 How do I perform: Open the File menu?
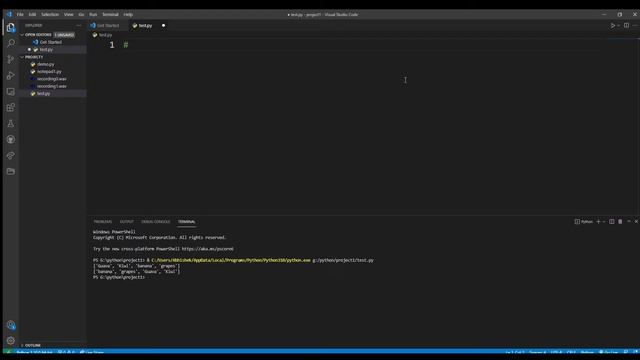click(x=20, y=14)
